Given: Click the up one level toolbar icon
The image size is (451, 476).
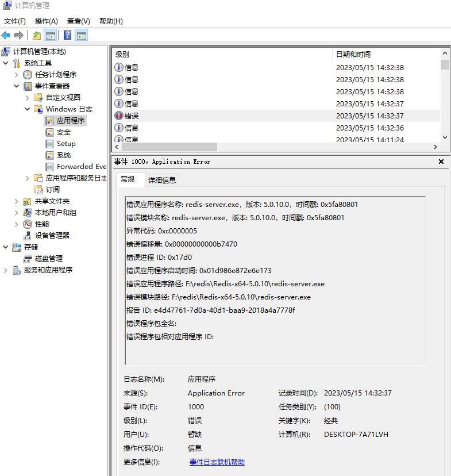Looking at the screenshot, I should pyautogui.click(x=37, y=36).
